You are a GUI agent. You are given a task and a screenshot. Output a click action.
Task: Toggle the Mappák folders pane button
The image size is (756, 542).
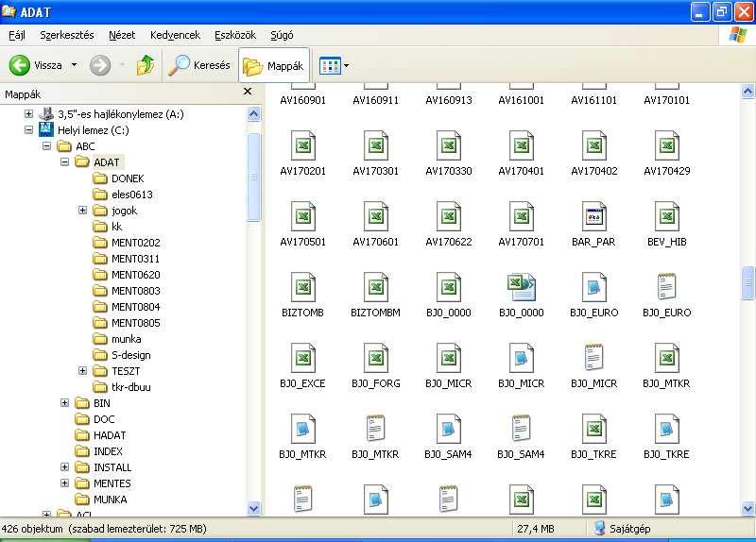point(274,65)
